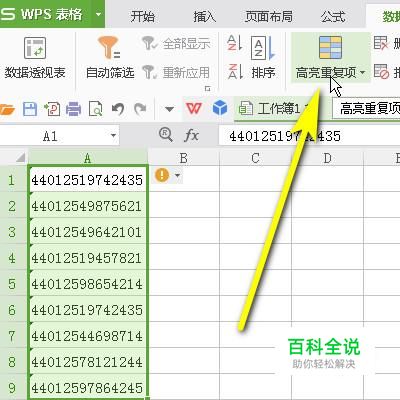
Task: Expand the quick access toolbar options arrow
Action: coord(169,109)
